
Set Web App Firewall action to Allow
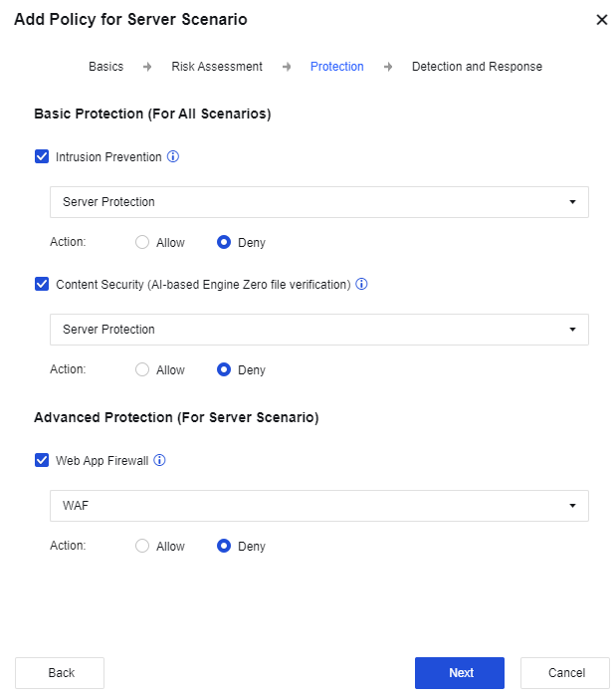[142, 546]
